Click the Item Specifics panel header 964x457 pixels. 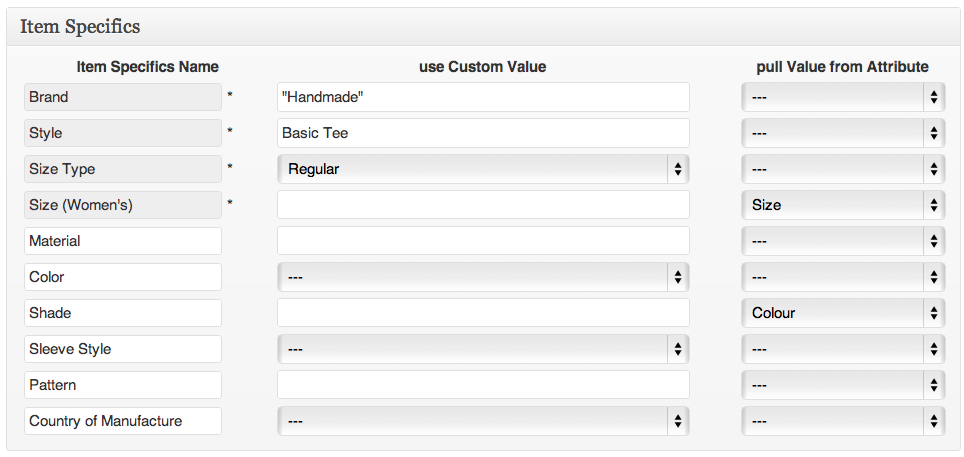[482, 27]
